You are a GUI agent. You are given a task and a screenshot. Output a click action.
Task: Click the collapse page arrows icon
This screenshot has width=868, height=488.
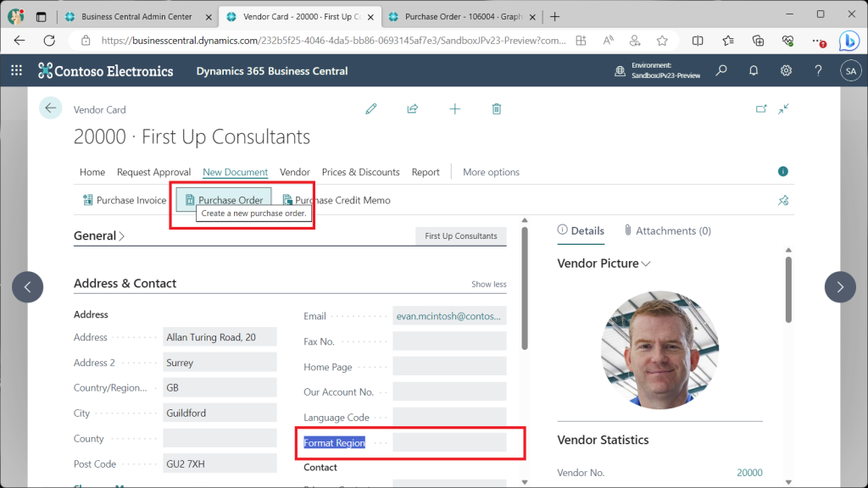pyautogui.click(x=783, y=109)
